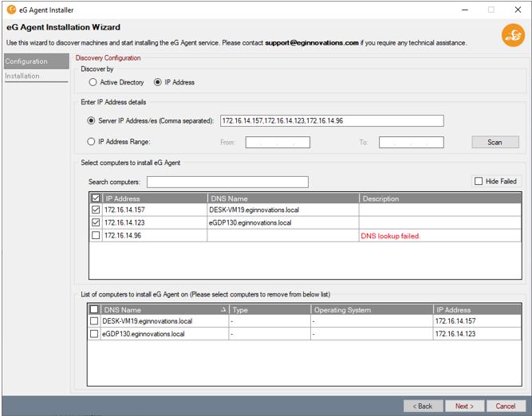532x416 pixels.
Task: Check eGDP130 checkbox in install list
Action: point(94,334)
